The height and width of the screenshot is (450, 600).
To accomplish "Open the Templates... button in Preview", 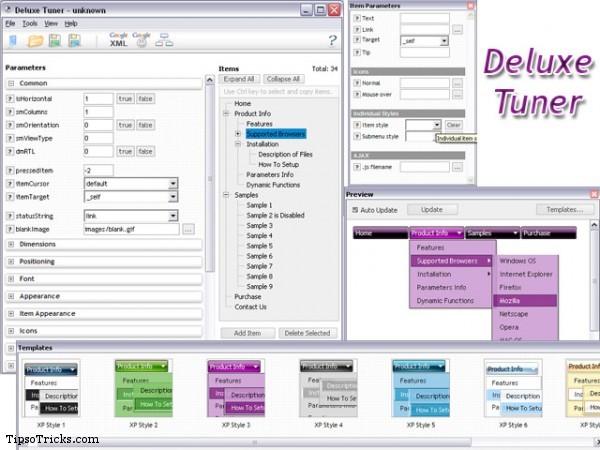I will pyautogui.click(x=565, y=210).
